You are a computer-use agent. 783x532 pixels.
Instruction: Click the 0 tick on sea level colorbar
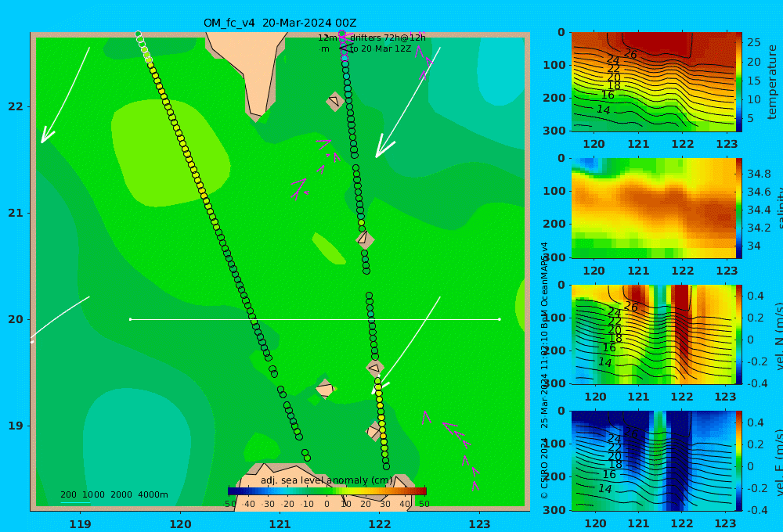327,504
